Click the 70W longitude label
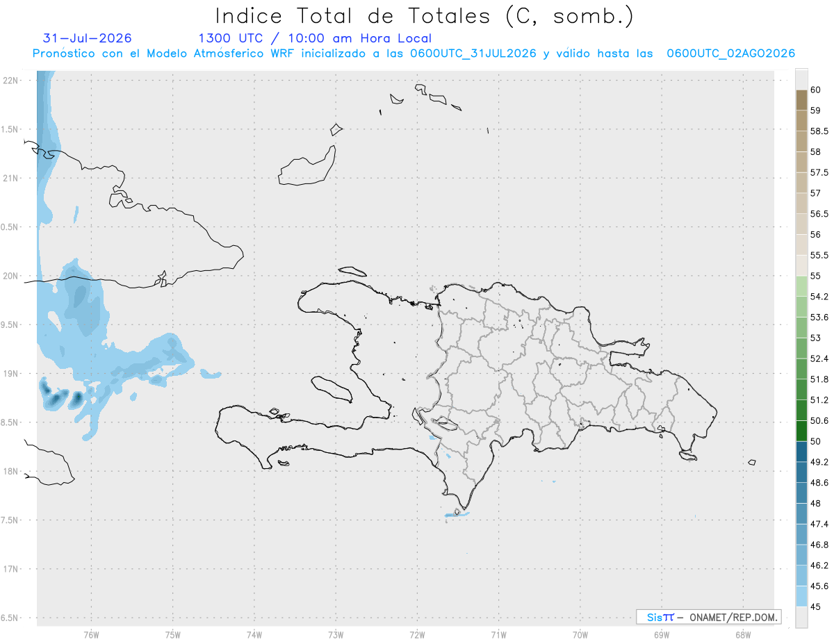The width and height of the screenshot is (834, 644). (580, 635)
